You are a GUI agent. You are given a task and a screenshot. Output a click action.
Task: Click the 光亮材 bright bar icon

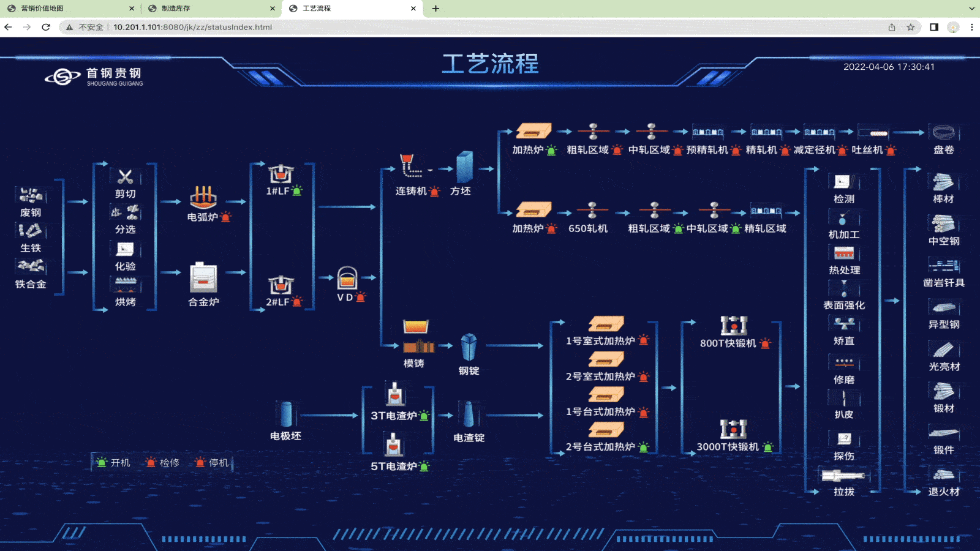coord(944,349)
